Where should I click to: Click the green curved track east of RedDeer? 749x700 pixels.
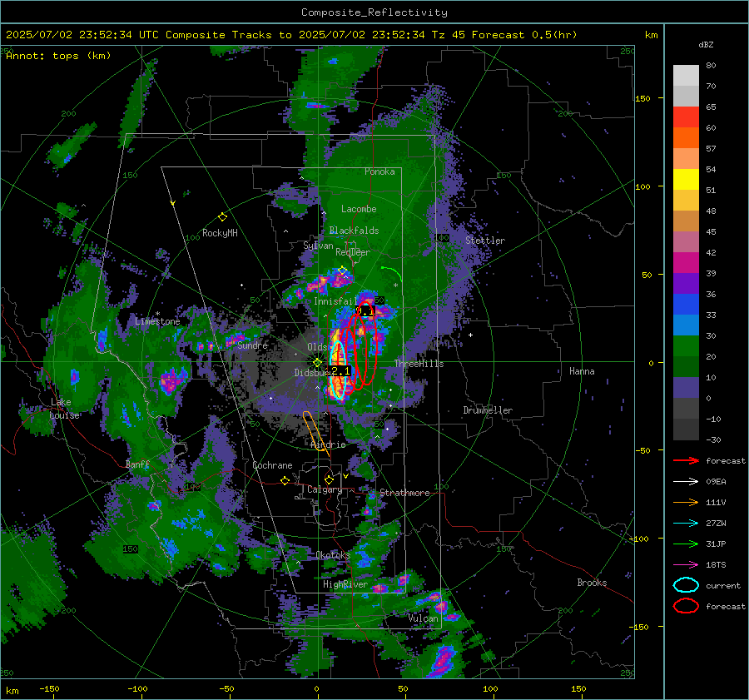point(393,274)
